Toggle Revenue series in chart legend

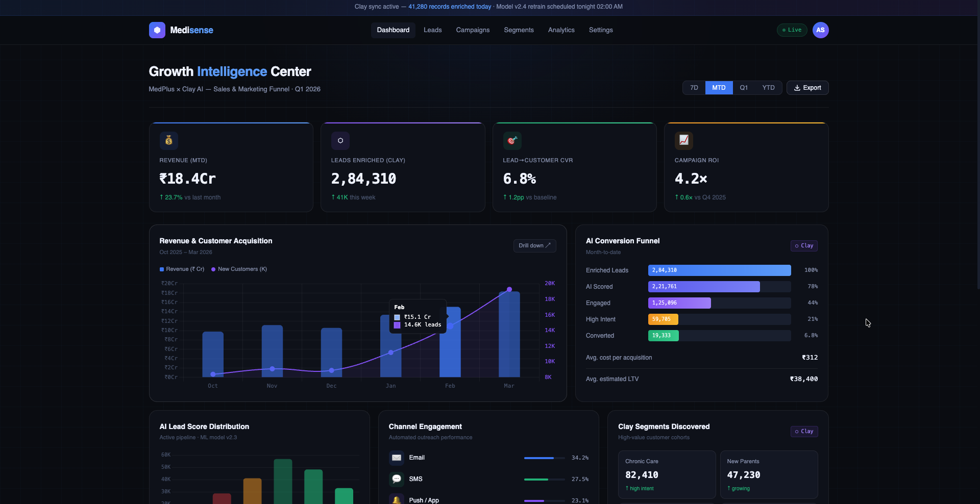point(182,269)
